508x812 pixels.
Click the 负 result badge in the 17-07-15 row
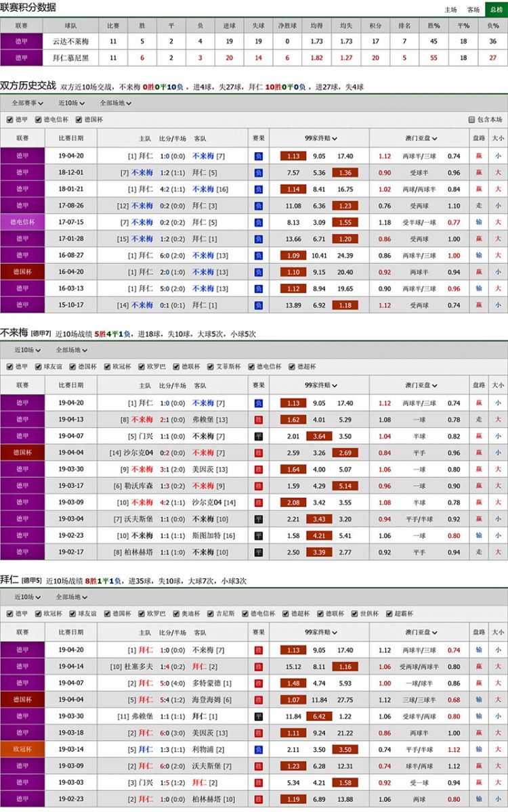click(x=258, y=222)
